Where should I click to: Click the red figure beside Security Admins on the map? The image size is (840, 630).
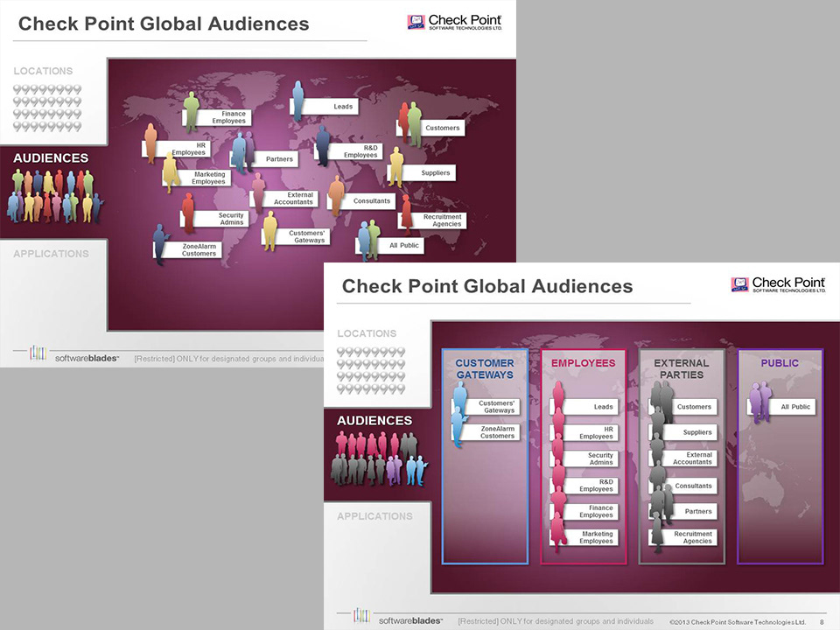(187, 213)
